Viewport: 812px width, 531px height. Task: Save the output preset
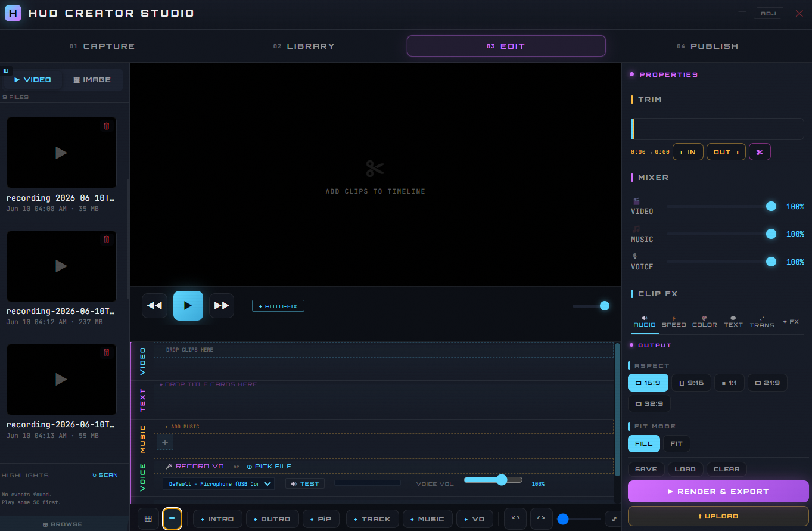click(x=646, y=469)
